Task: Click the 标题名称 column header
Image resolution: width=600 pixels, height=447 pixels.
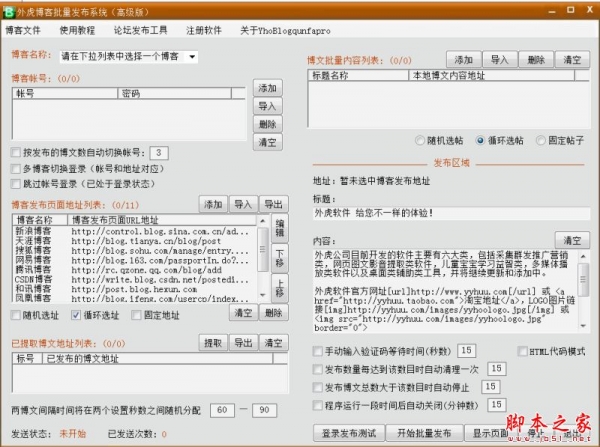Action: coord(358,76)
